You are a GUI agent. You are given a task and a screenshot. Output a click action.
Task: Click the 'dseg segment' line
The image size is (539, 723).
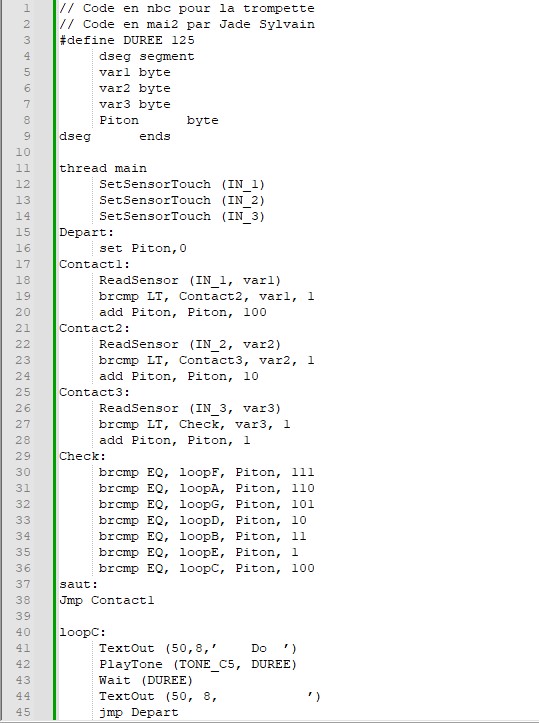(147, 56)
